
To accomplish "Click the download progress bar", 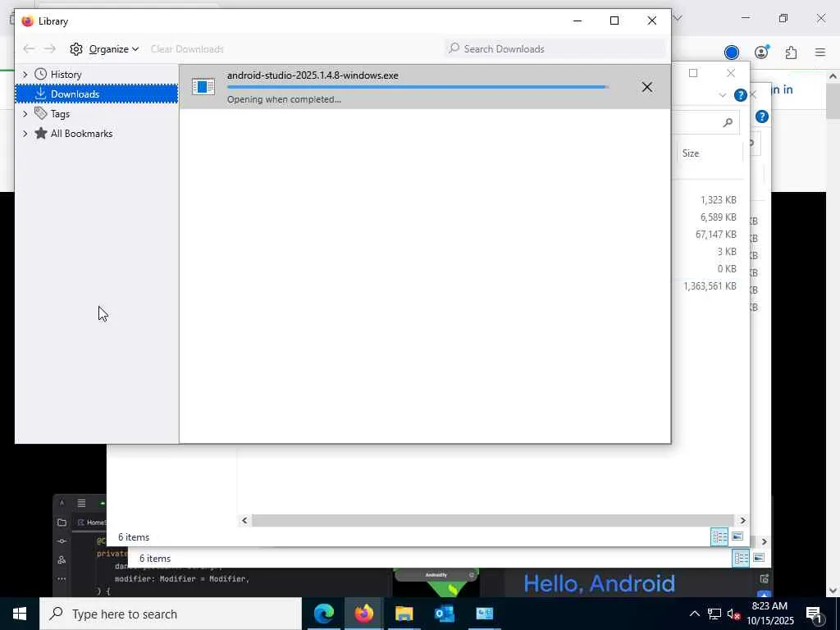I will [x=418, y=87].
